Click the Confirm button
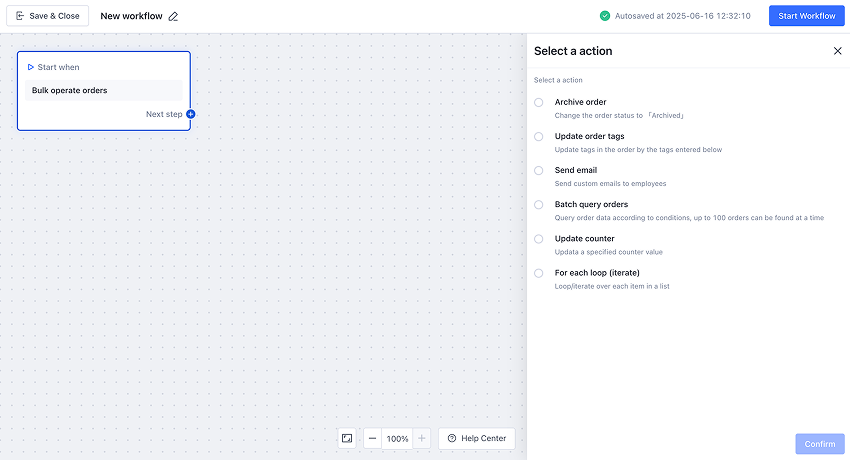This screenshot has width=850, height=460. coord(820,444)
